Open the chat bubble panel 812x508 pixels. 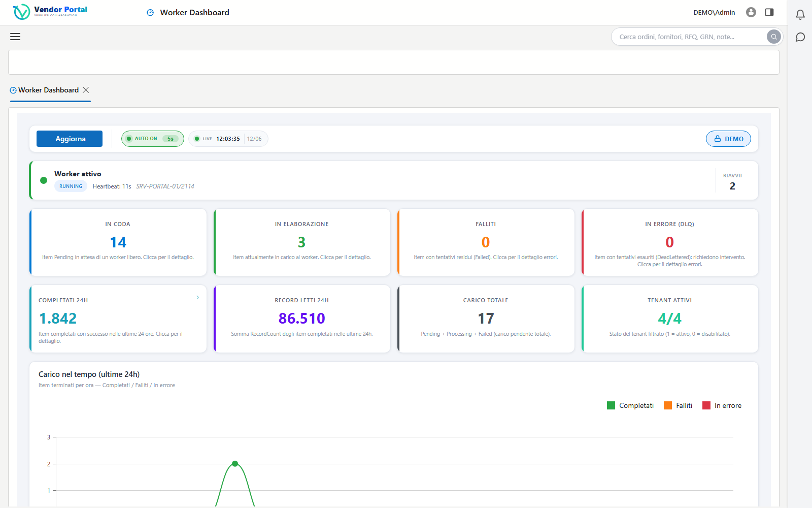[800, 37]
